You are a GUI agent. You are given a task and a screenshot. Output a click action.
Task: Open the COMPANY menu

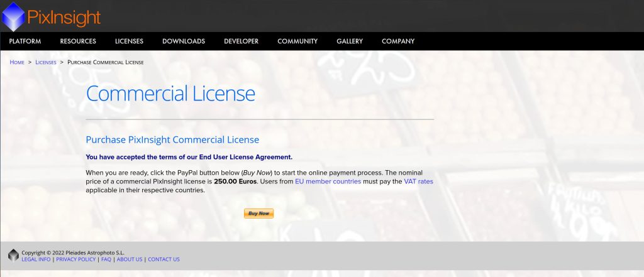[x=398, y=41]
